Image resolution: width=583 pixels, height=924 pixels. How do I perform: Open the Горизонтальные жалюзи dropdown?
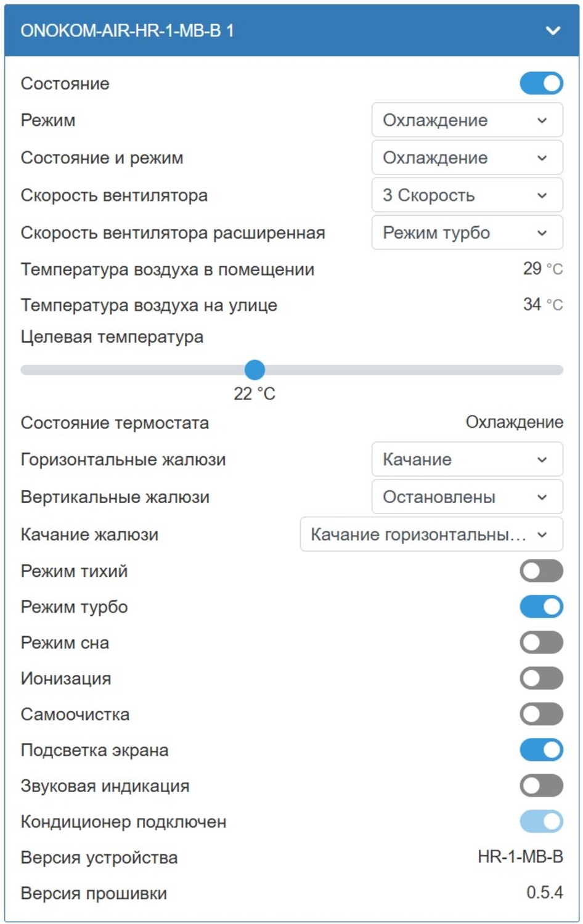click(x=467, y=459)
